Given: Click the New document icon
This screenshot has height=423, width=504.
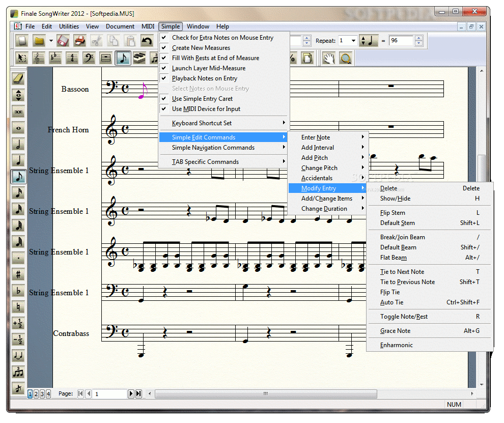Looking at the screenshot, I should [22, 41].
